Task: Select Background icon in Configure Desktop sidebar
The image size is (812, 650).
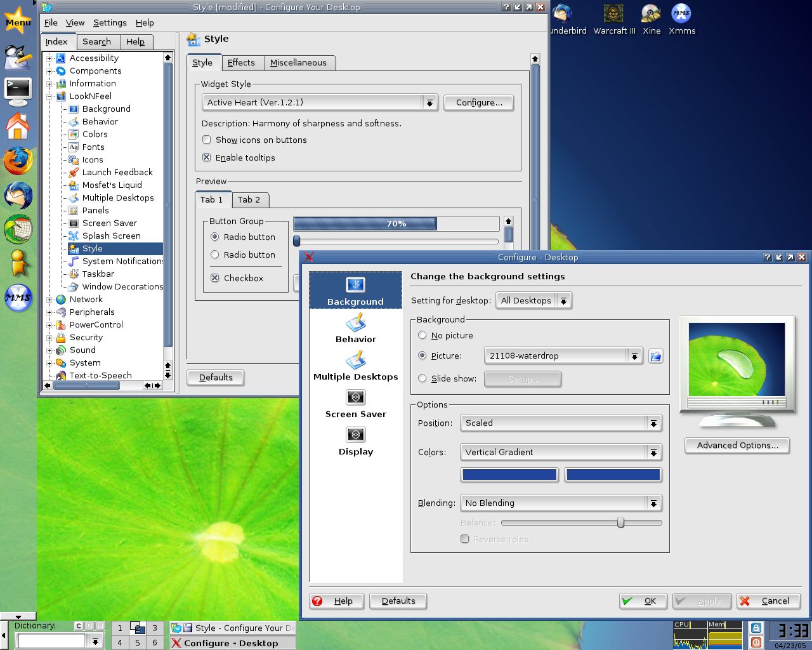Action: click(355, 291)
